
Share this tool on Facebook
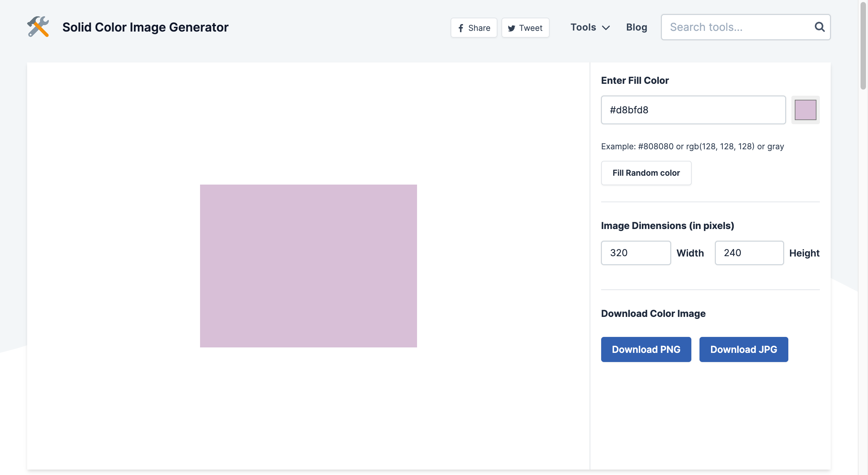click(474, 28)
